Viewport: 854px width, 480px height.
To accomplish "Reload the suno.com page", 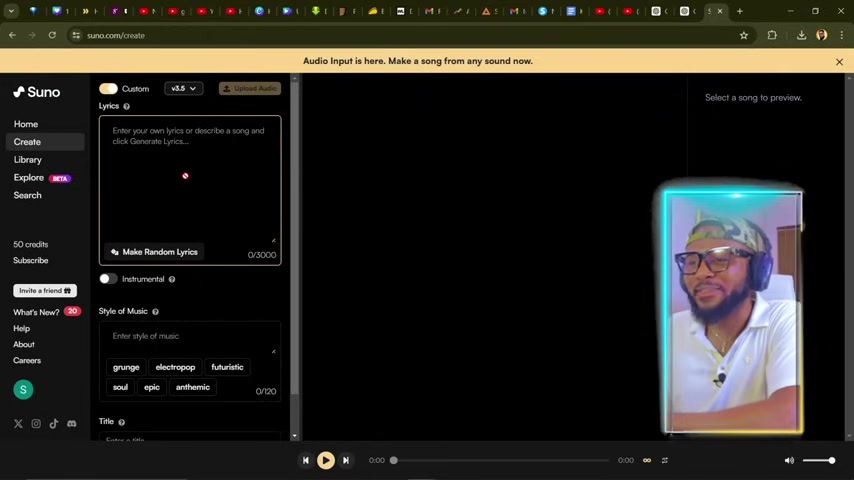I will [52, 35].
